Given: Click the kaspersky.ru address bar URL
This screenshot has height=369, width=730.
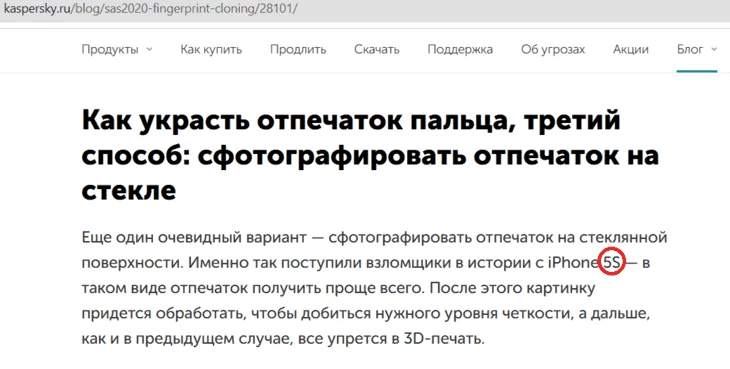Looking at the screenshot, I should pyautogui.click(x=150, y=9).
